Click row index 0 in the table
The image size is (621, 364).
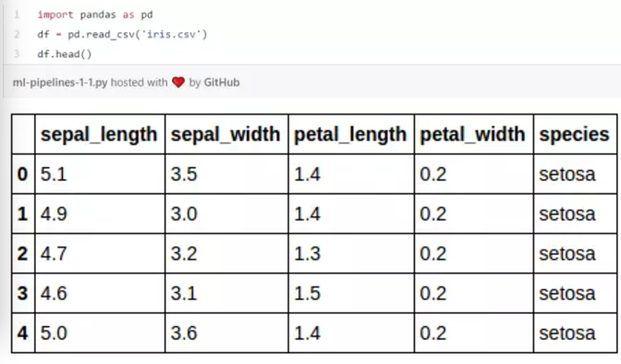pos(23,174)
